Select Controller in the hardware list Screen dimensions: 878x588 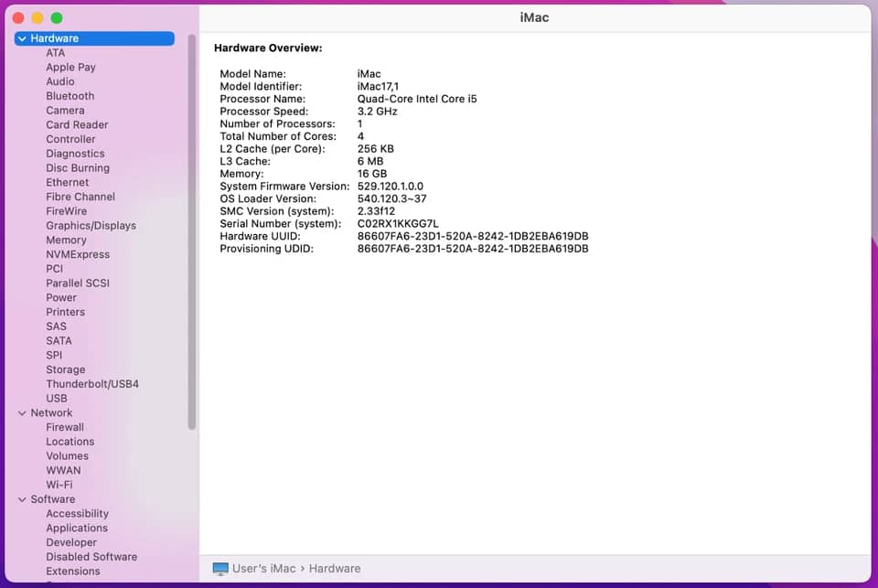(70, 139)
